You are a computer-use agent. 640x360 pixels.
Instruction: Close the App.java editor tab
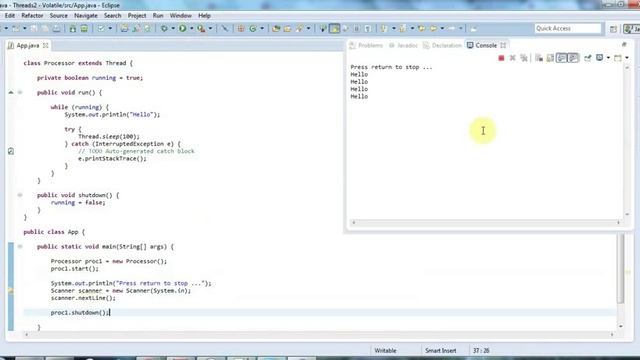46,45
